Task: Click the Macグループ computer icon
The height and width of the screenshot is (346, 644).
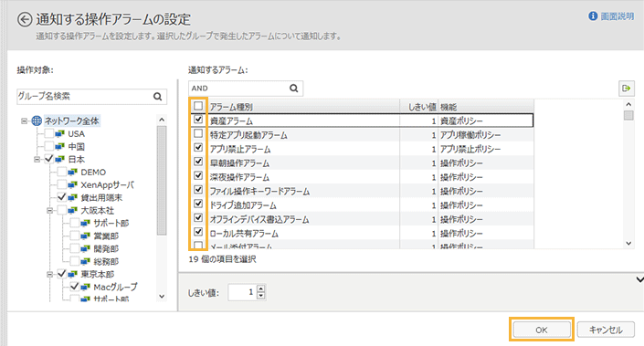Action: (86, 287)
